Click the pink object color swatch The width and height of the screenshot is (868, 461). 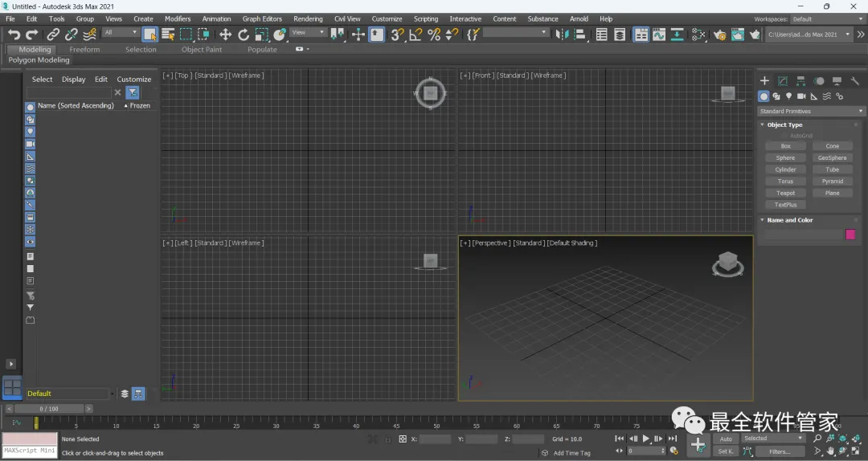(x=850, y=235)
